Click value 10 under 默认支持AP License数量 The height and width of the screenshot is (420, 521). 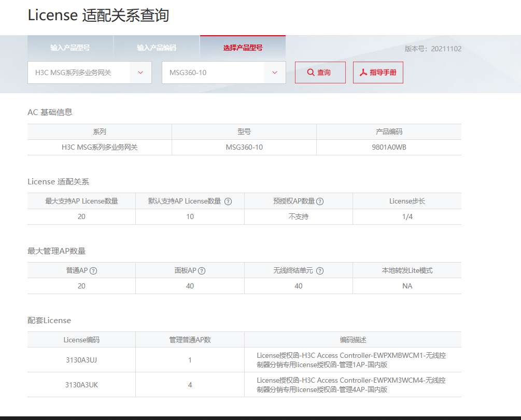coord(190,217)
